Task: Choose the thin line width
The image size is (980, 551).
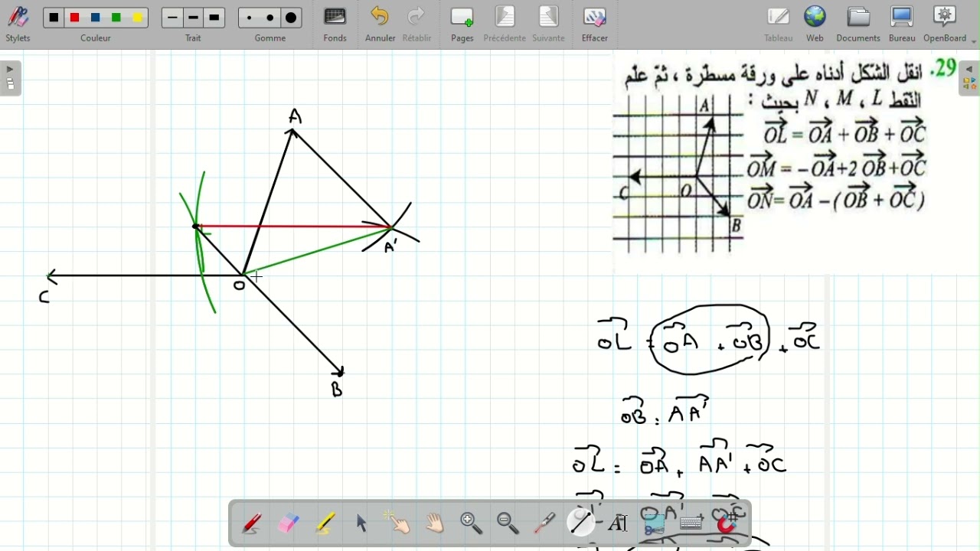Action: [x=172, y=18]
